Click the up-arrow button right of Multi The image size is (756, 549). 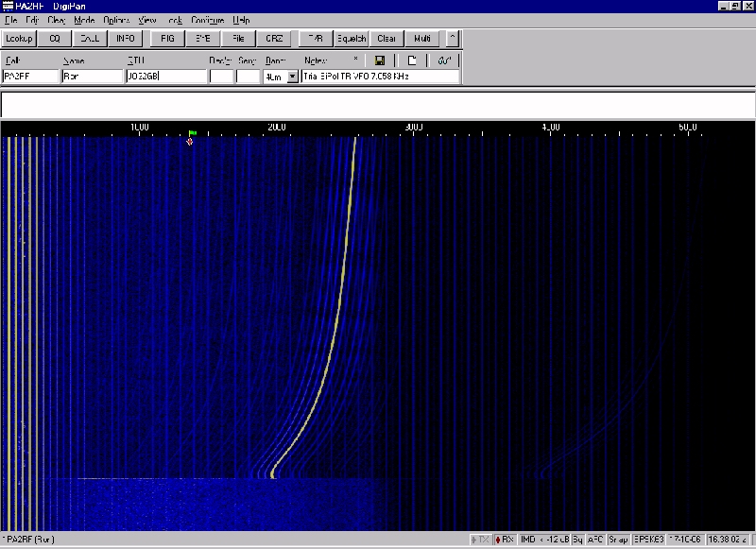coord(453,39)
